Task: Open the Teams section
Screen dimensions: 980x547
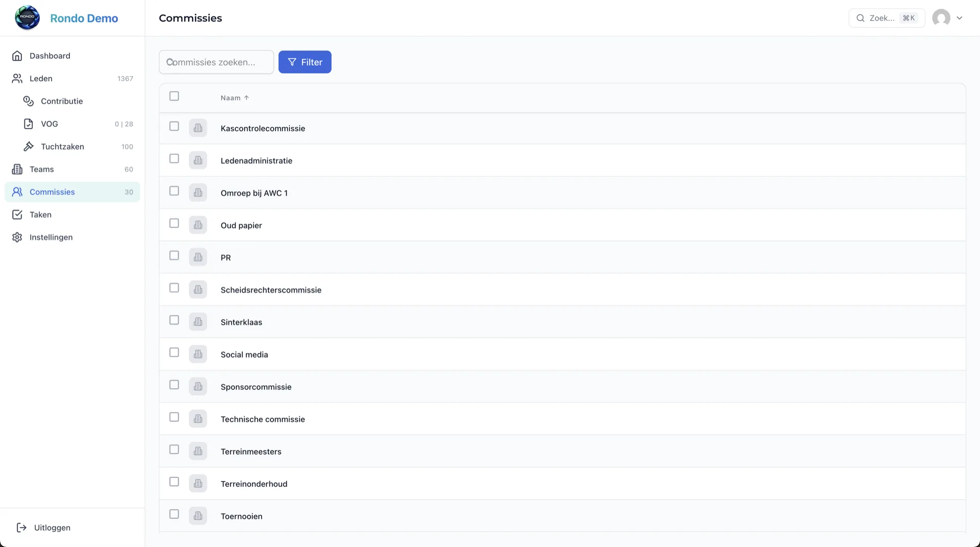Action: click(72, 170)
